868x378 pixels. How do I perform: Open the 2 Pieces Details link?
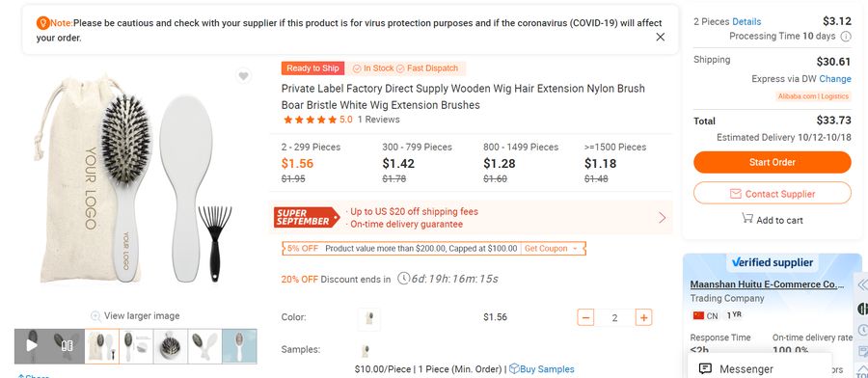(x=746, y=21)
